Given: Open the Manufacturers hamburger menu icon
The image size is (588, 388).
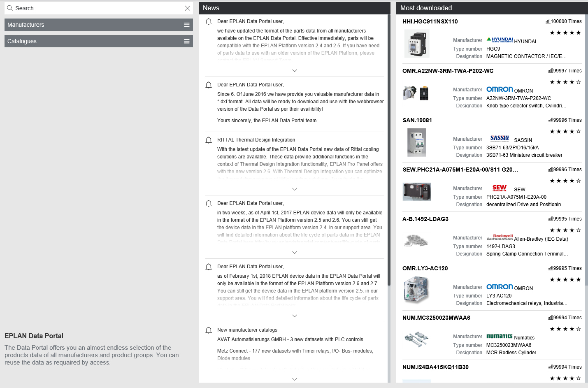Looking at the screenshot, I should (x=187, y=25).
